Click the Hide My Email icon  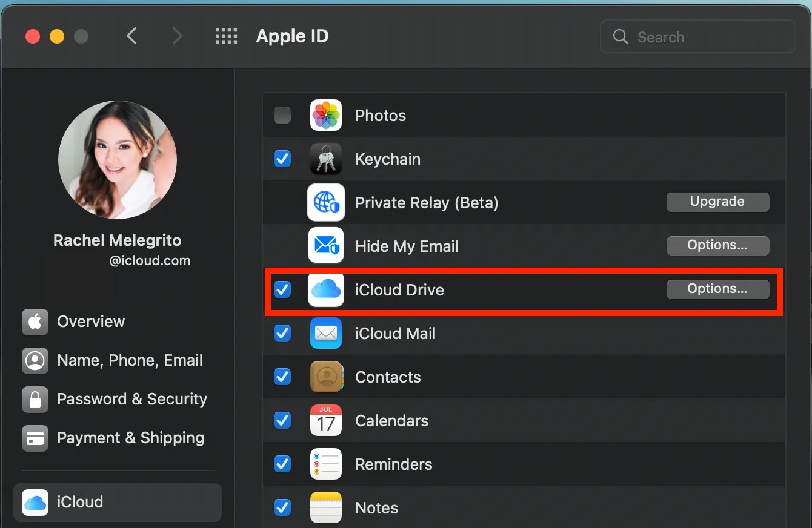pos(325,246)
